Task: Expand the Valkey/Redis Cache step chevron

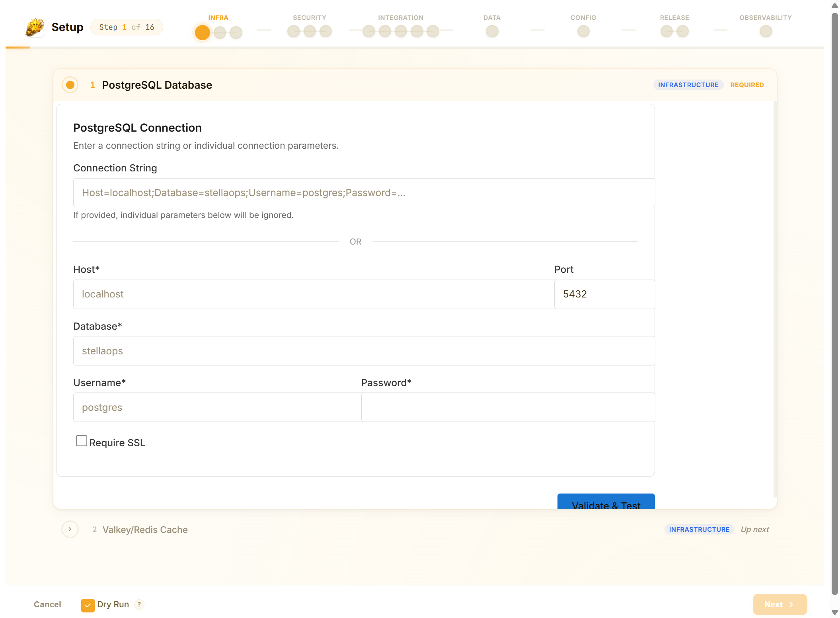Action: pos(70,529)
